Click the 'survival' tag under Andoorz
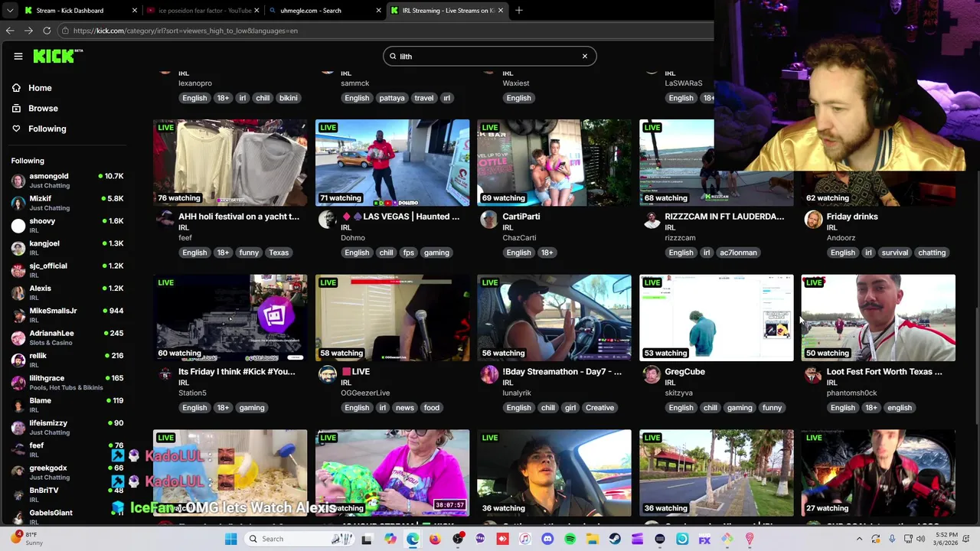This screenshot has width=980, height=551. pyautogui.click(x=894, y=253)
